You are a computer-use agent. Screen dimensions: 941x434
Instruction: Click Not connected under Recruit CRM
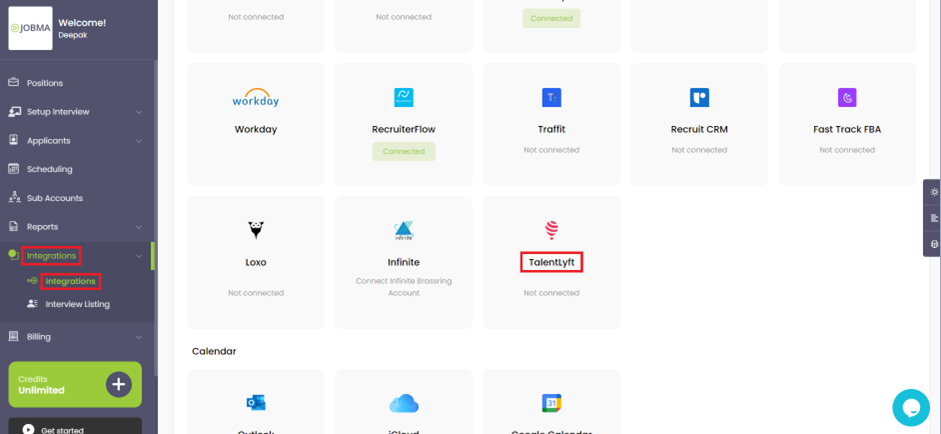[699, 150]
